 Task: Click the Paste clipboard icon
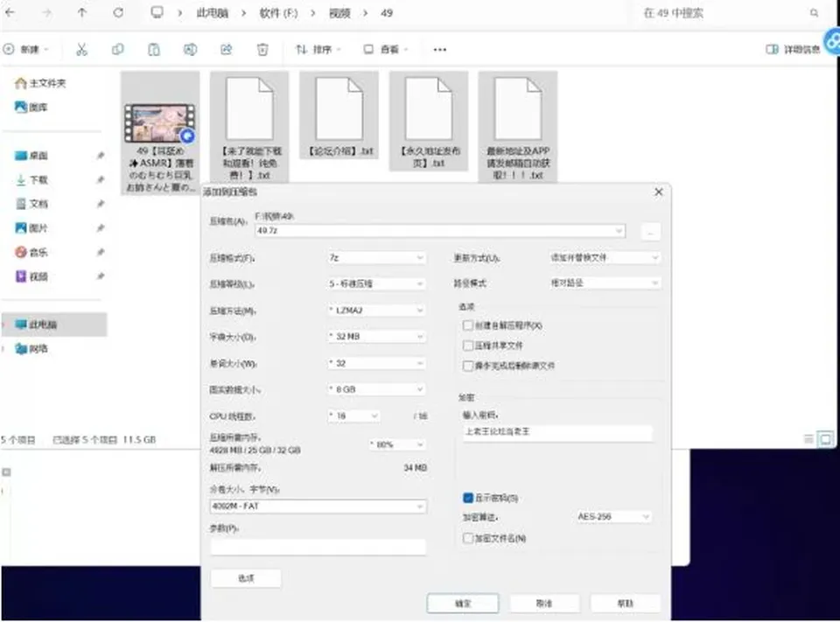[x=154, y=50]
